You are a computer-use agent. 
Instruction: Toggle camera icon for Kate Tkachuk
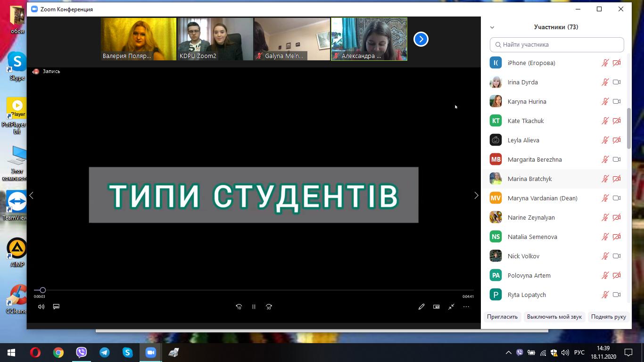616,121
